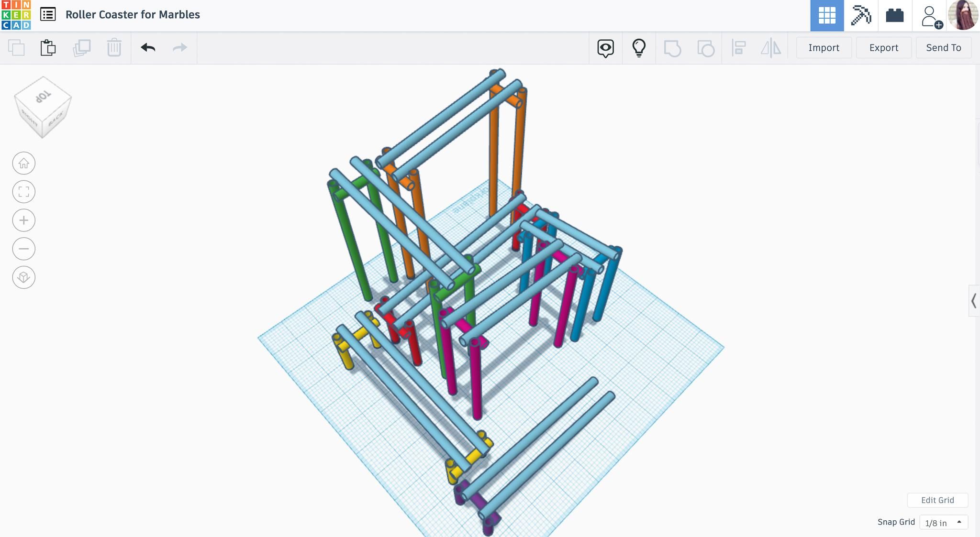980x537 pixels.
Task: Undo the last action
Action: click(148, 48)
